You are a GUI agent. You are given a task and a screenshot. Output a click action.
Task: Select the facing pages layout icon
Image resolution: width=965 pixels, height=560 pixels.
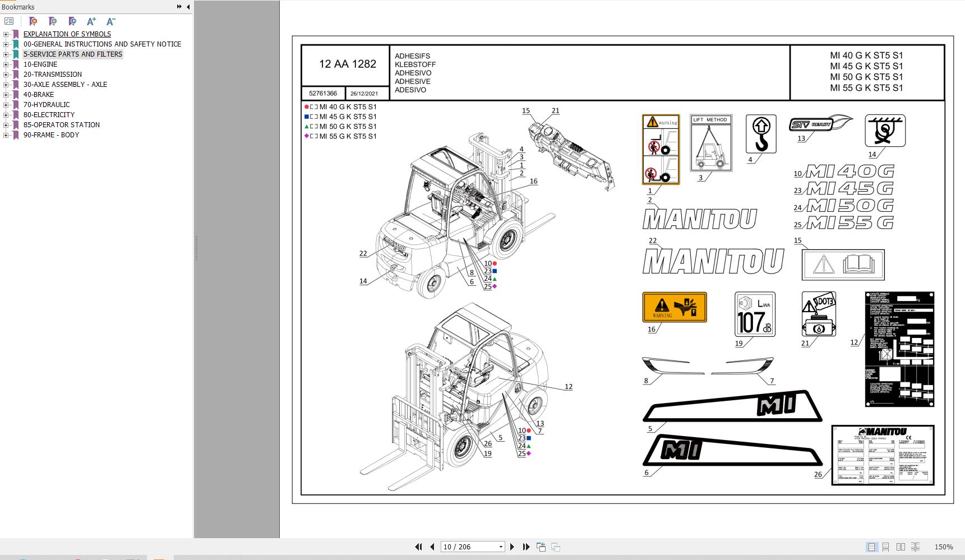coord(901,546)
